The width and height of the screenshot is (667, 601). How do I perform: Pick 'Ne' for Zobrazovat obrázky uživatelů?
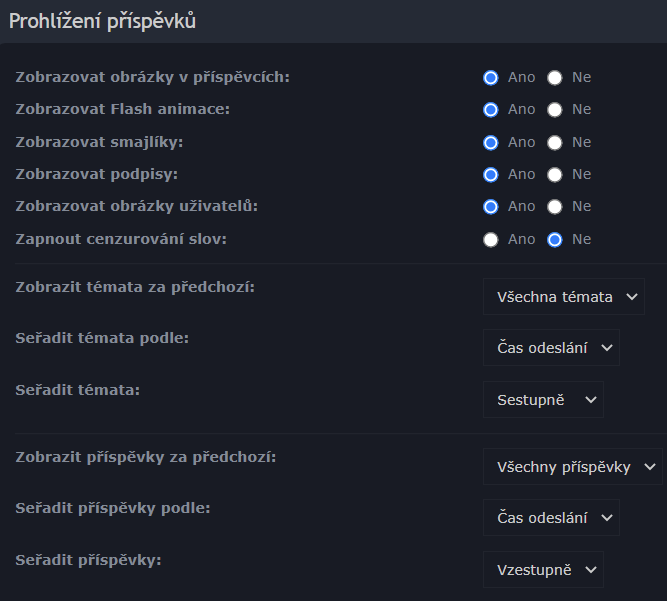555,206
